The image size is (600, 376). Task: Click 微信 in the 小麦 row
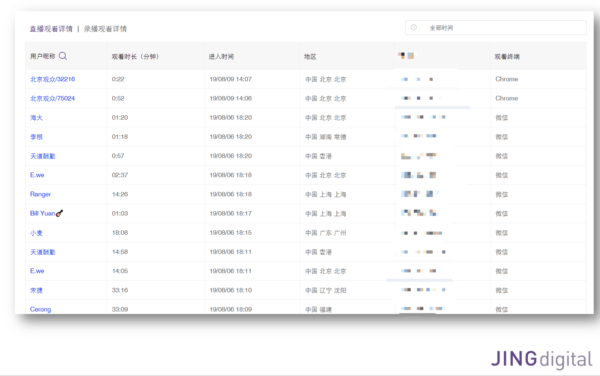[502, 233]
